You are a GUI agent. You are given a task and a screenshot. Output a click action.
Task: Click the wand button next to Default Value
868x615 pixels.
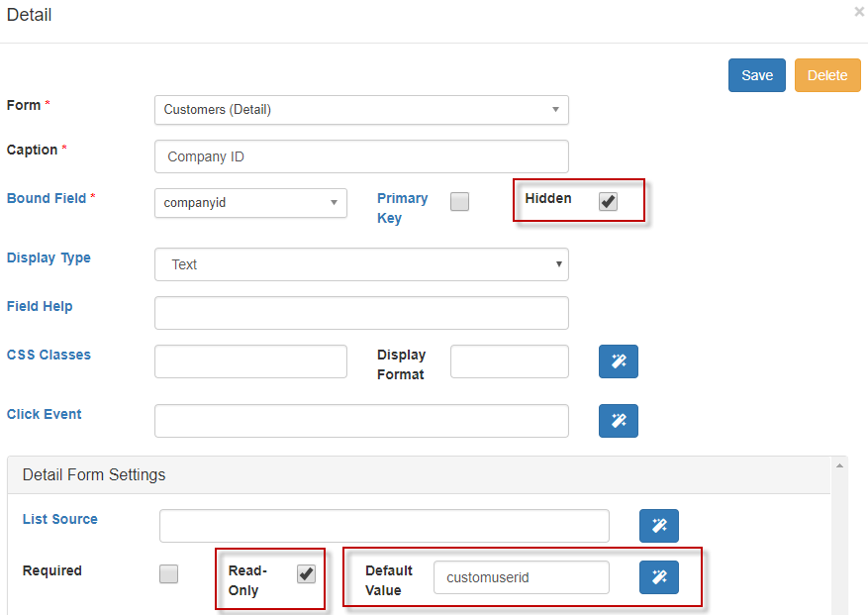[x=659, y=577]
